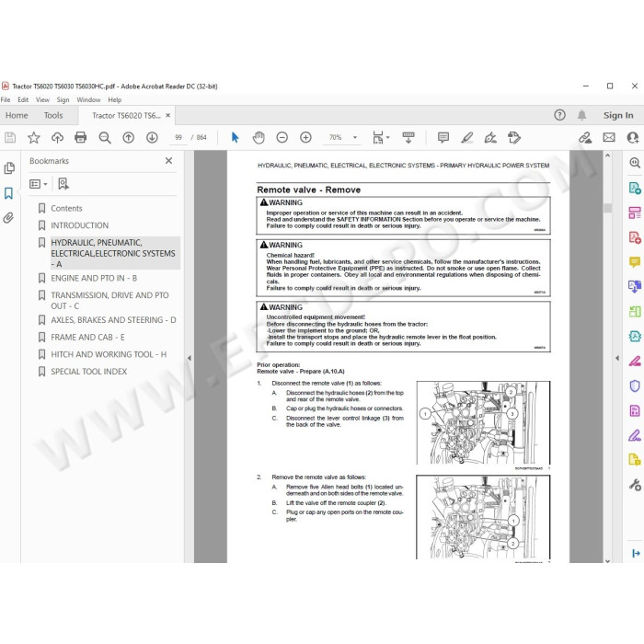Share a link to the file

click(x=585, y=137)
